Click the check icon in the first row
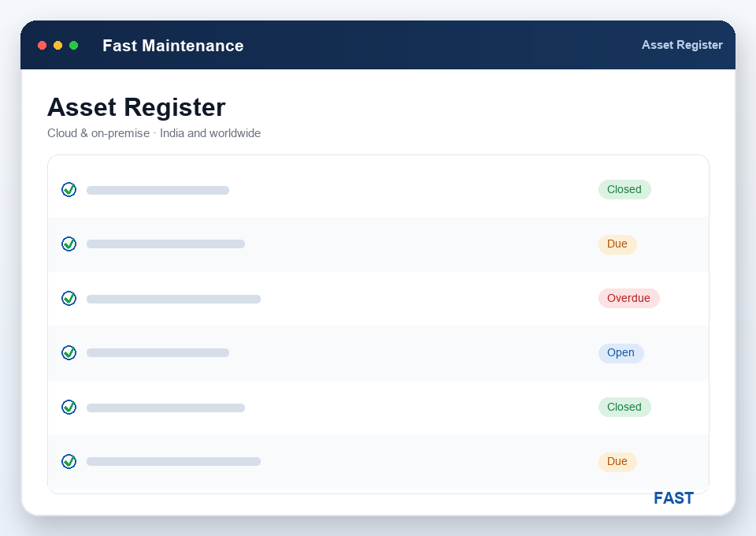The width and height of the screenshot is (756, 536). coord(69,190)
